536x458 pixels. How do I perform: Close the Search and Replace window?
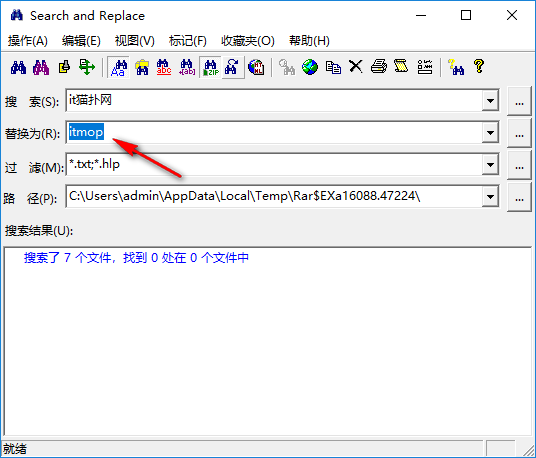[512, 15]
